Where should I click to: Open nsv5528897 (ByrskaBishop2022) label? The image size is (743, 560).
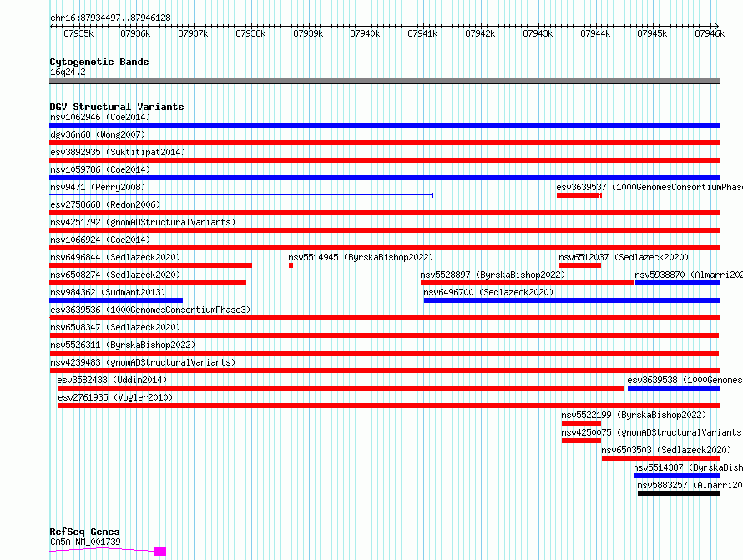(493, 275)
